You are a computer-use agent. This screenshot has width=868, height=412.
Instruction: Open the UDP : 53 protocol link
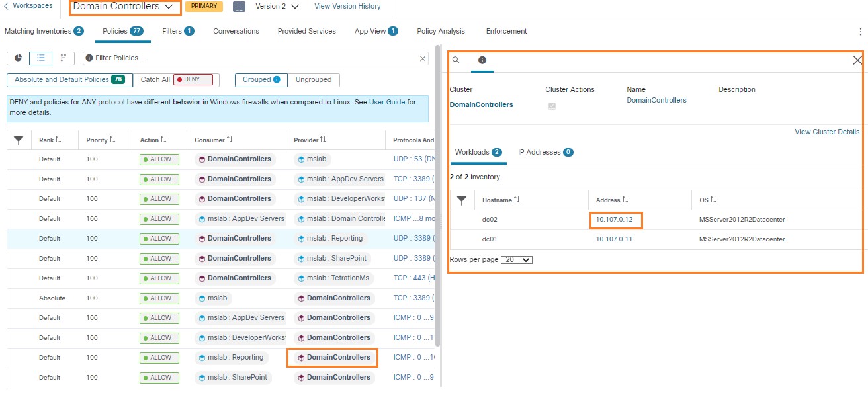coord(413,159)
